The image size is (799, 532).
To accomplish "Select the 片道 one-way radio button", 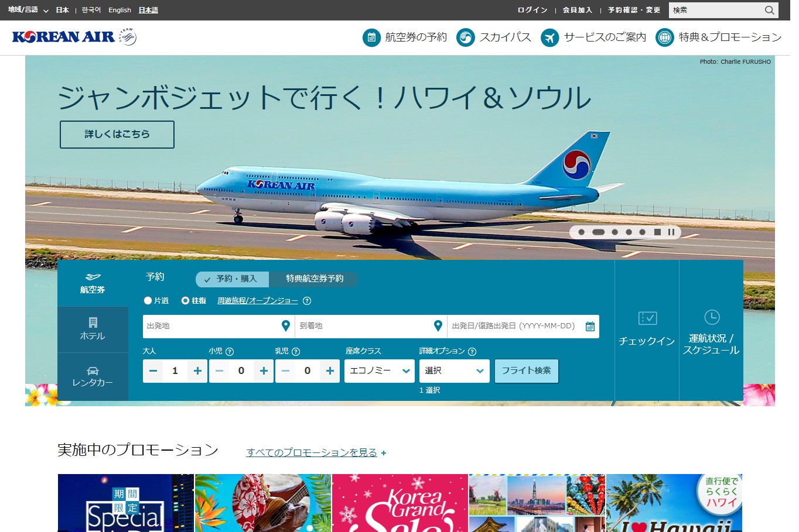I will click(x=148, y=301).
